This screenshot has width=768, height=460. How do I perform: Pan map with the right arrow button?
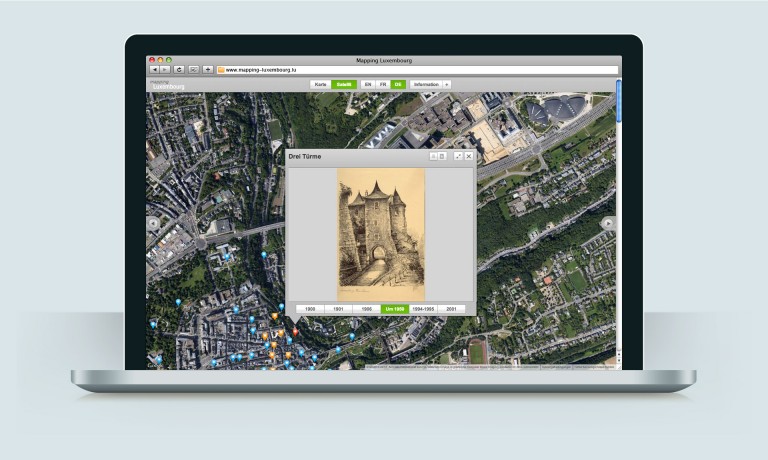coord(608,223)
